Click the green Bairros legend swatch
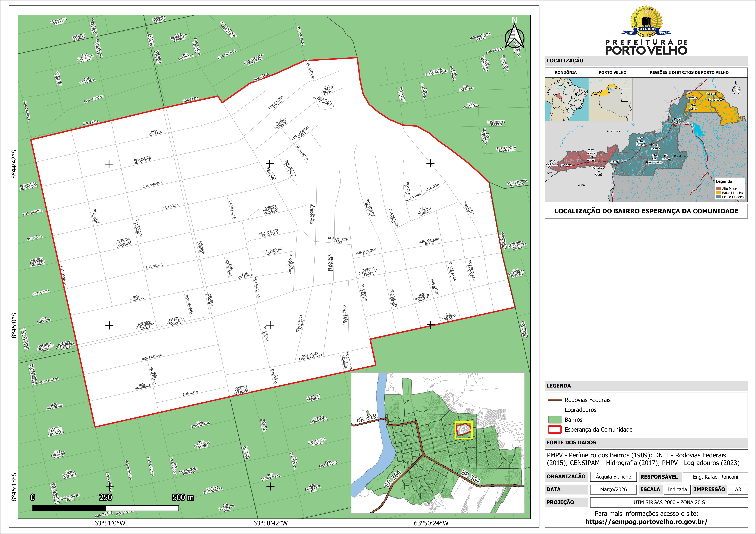The width and height of the screenshot is (756, 534). coord(555,419)
